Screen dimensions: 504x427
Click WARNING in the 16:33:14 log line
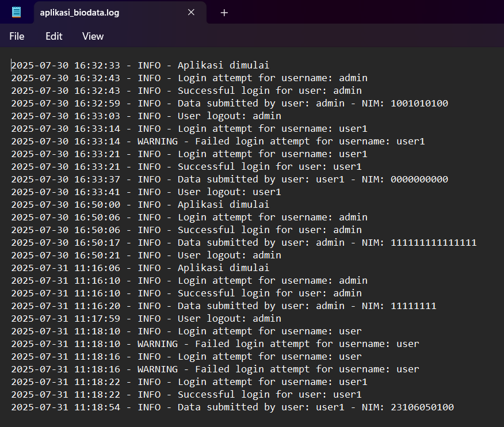pos(157,142)
